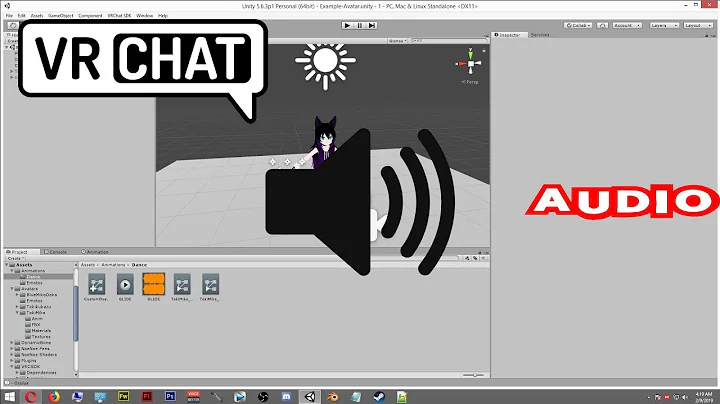Select the Directional Light sun gizmo
Screen dimensions: 720x404
(x=325, y=61)
